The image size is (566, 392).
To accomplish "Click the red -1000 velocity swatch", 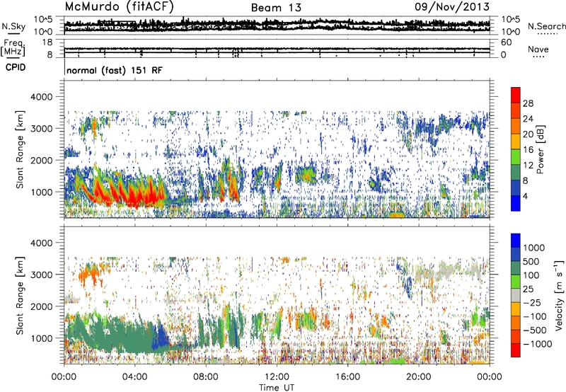I will tap(516, 350).
